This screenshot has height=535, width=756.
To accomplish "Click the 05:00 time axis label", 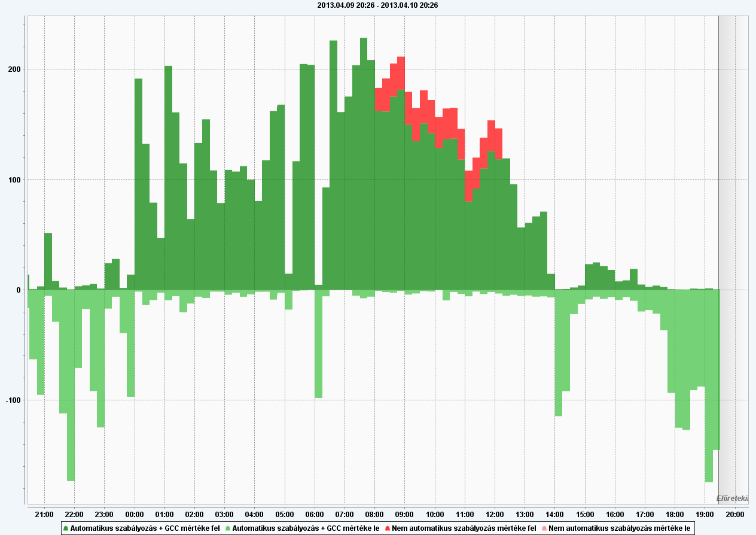I will pos(285,514).
